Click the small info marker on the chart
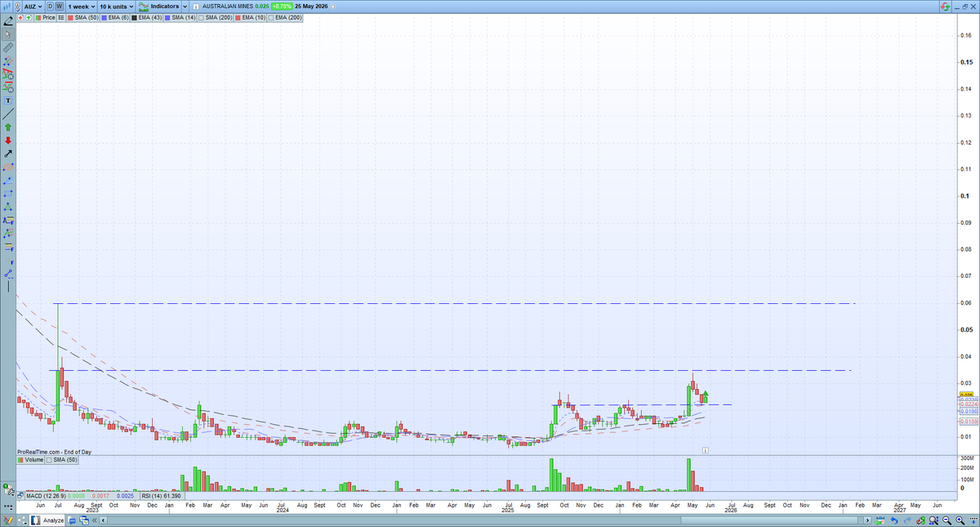 pos(706,450)
